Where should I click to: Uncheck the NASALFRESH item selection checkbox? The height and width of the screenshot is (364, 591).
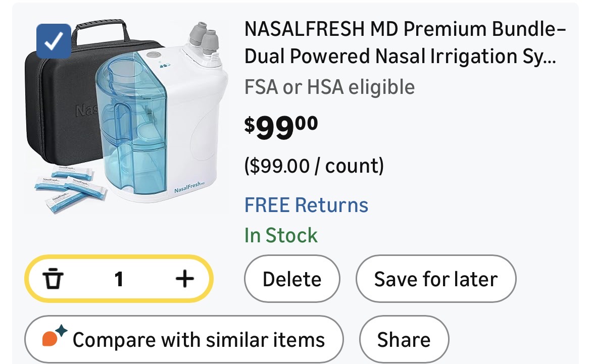54,42
